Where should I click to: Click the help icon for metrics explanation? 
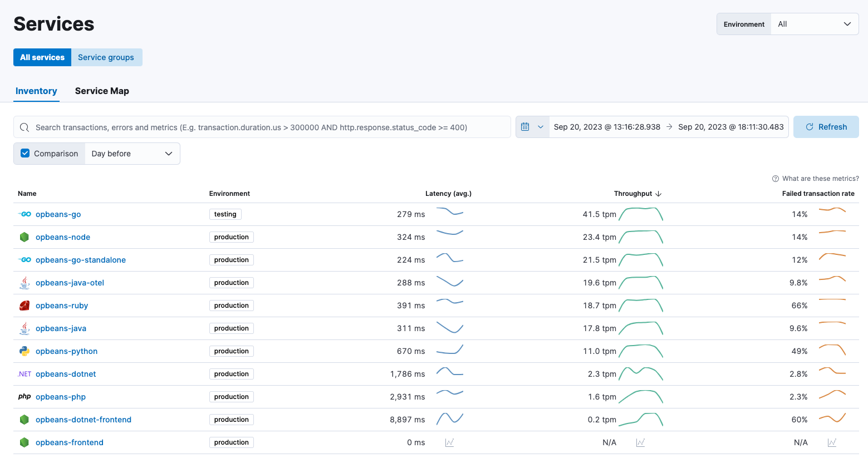pos(775,179)
